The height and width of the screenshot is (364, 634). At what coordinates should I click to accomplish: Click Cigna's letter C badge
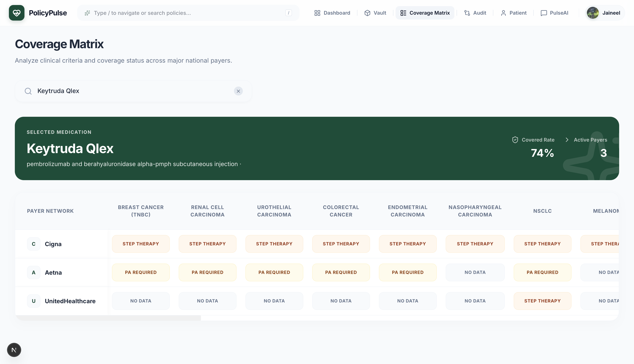[x=34, y=244]
